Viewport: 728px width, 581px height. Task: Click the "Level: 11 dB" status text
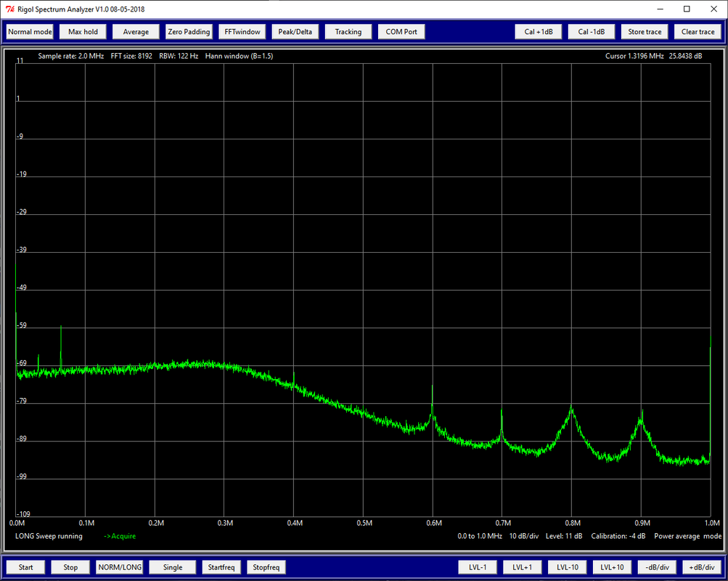pyautogui.click(x=564, y=536)
